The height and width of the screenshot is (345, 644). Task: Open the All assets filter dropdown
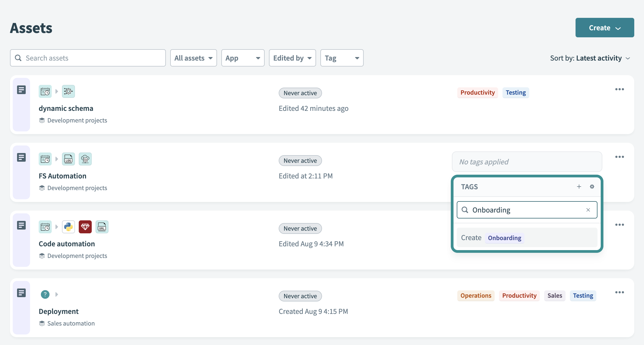click(193, 58)
